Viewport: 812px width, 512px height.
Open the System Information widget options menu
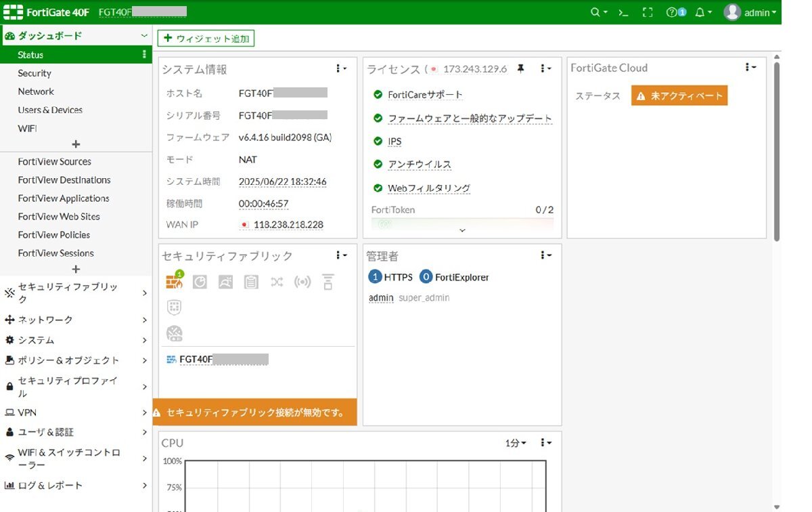pyautogui.click(x=340, y=67)
